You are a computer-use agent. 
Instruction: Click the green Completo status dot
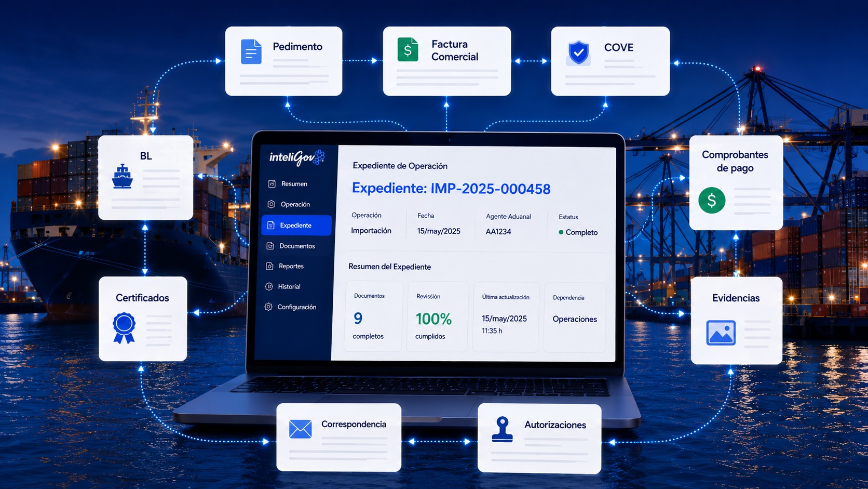[561, 232]
